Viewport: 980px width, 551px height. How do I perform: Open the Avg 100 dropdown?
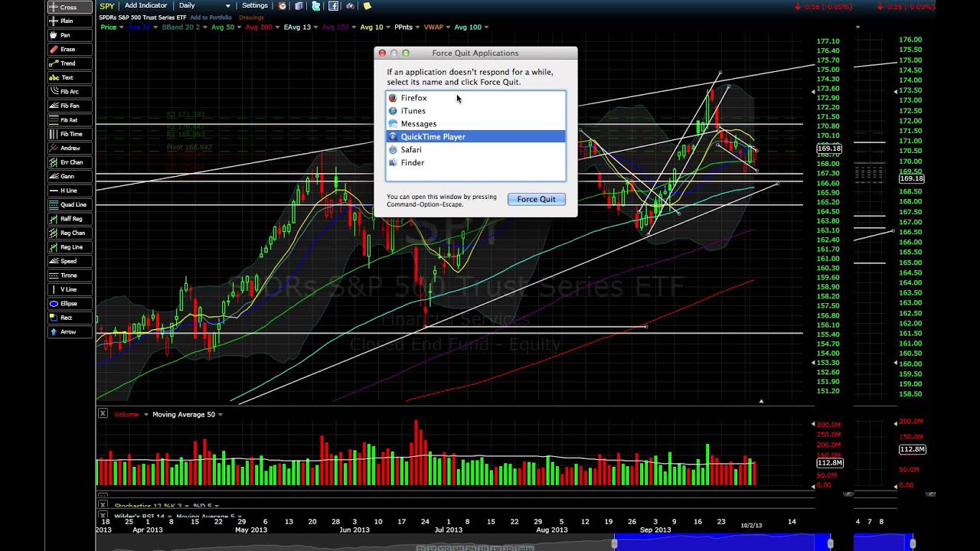pos(471,28)
